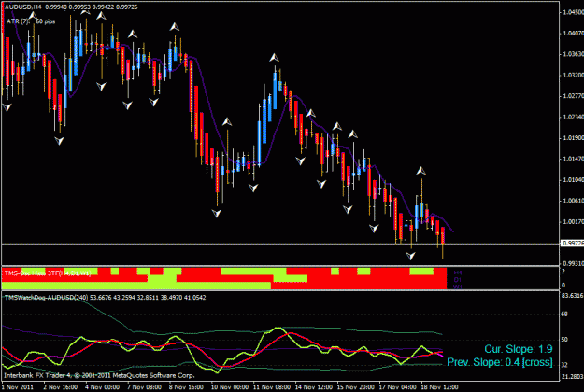Screen dimensions: 584x392
Task: Click the 11 Nov 08:00 time label
Action: click(x=270, y=387)
